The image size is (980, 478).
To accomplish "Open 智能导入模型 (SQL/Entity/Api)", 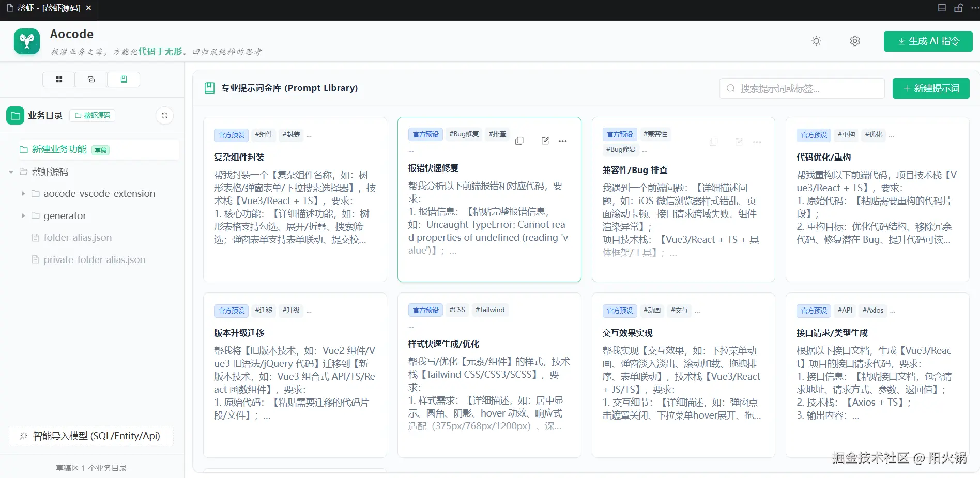I will point(91,436).
